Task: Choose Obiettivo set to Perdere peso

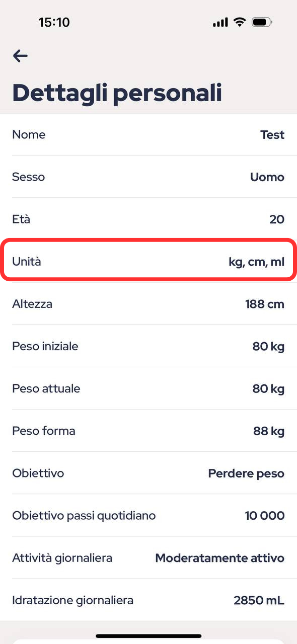Action: click(x=148, y=473)
